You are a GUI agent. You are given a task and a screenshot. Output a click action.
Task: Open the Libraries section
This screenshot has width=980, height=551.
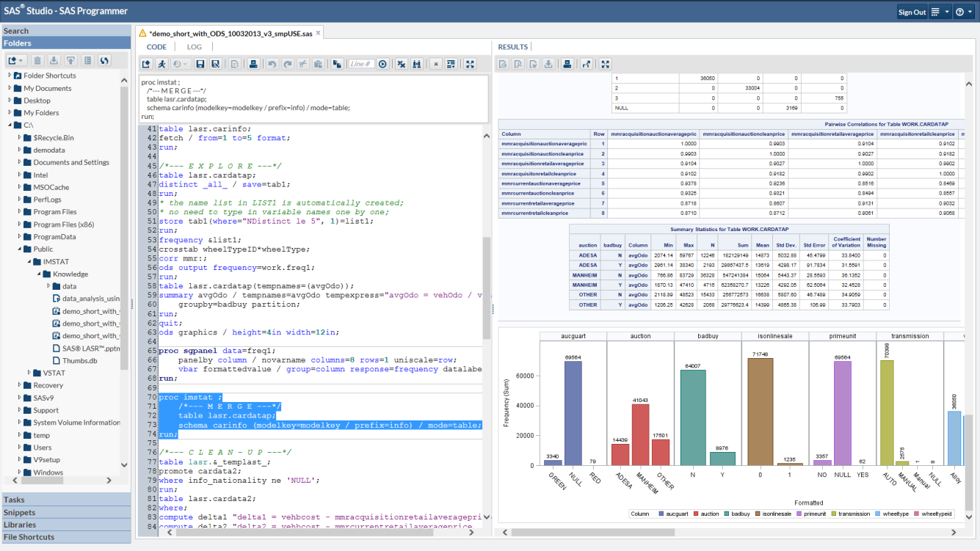65,525
